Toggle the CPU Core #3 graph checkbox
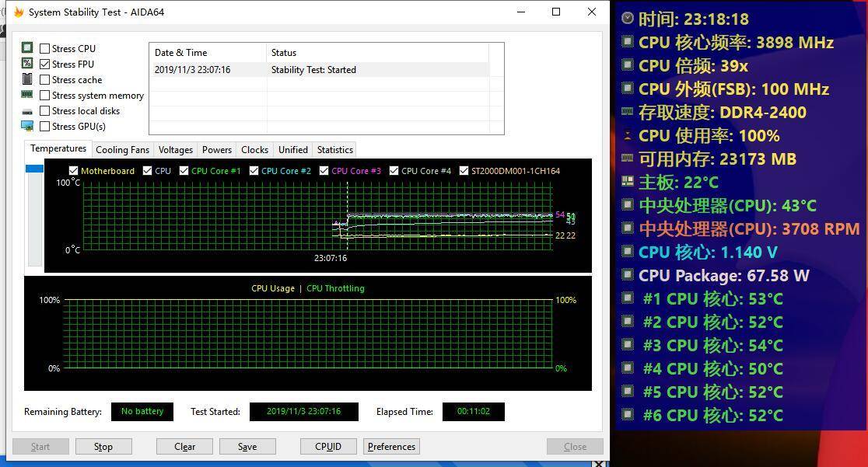This screenshot has width=868, height=467. point(324,171)
